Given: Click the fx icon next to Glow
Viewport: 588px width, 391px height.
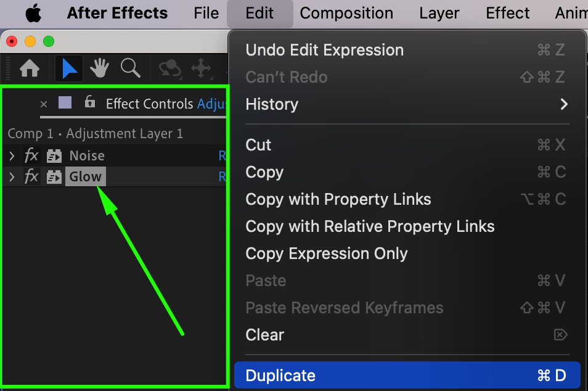Looking at the screenshot, I should click(31, 176).
